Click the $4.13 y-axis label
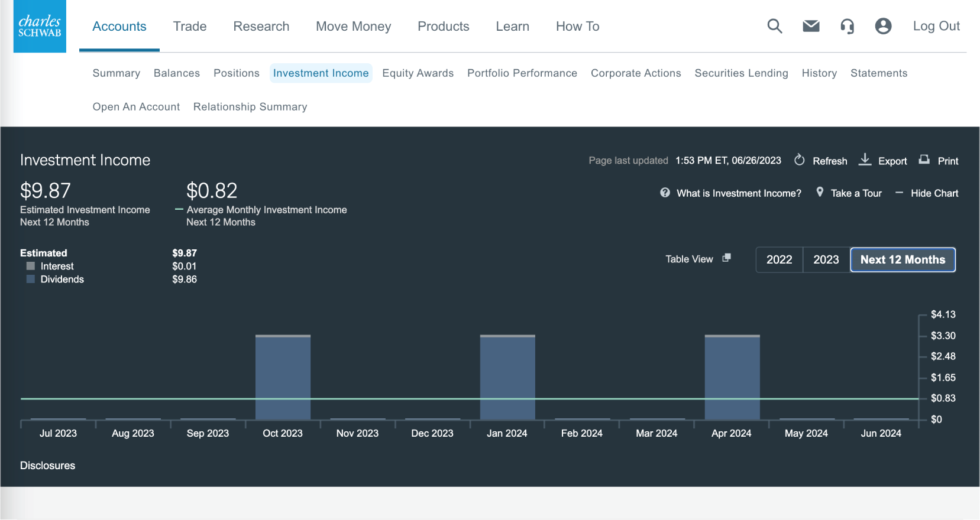This screenshot has height=520, width=980. (x=943, y=314)
